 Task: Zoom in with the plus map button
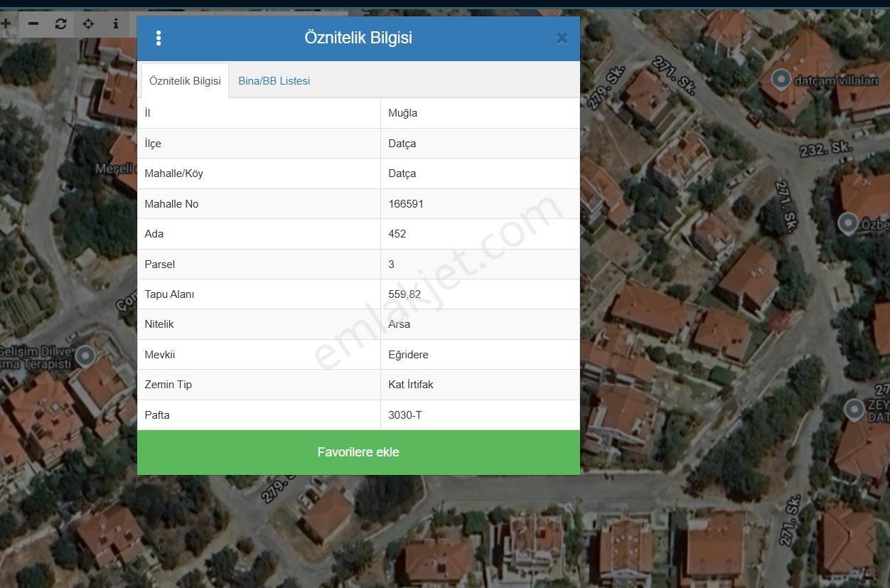[6, 23]
